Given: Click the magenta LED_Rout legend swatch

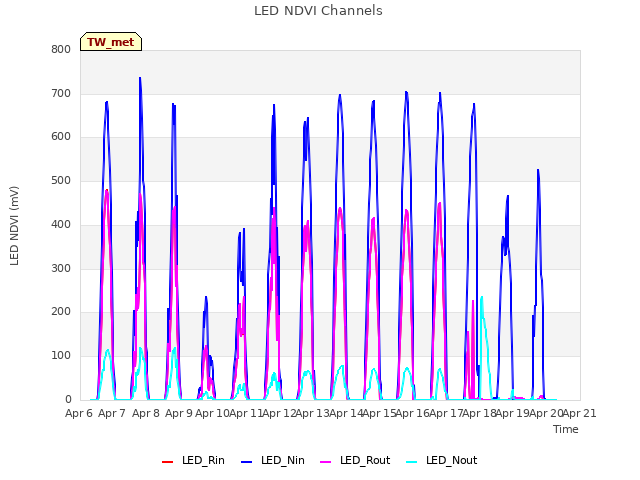Looking at the screenshot, I should 326,461.
